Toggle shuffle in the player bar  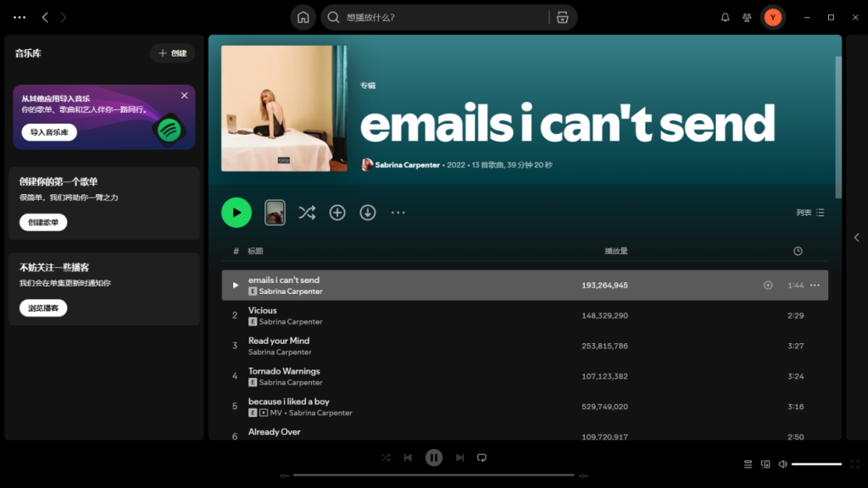386,458
